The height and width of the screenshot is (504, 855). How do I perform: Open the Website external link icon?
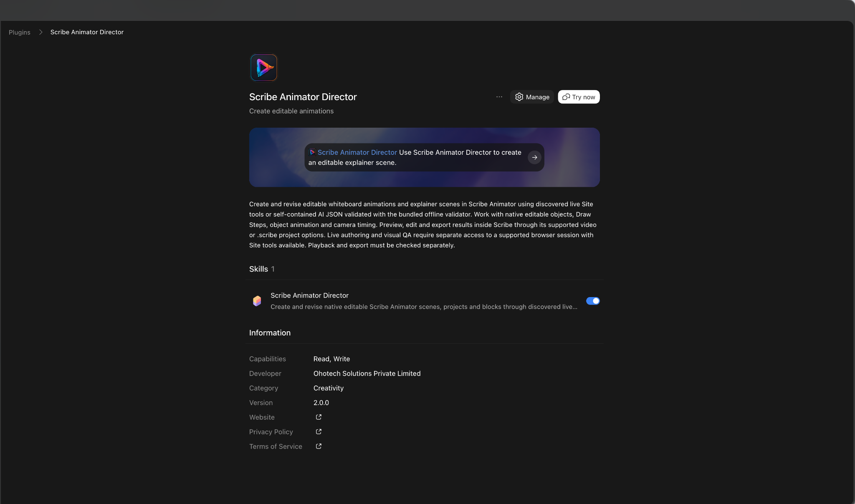tap(319, 417)
